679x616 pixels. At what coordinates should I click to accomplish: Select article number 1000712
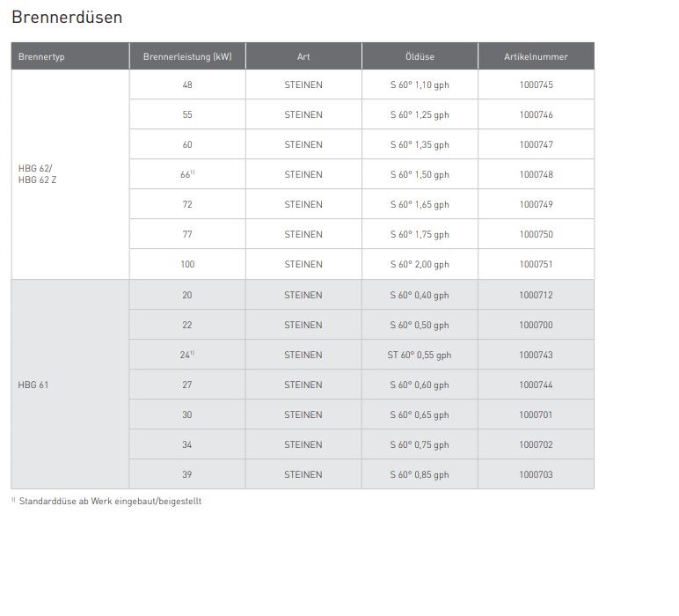pos(536,295)
